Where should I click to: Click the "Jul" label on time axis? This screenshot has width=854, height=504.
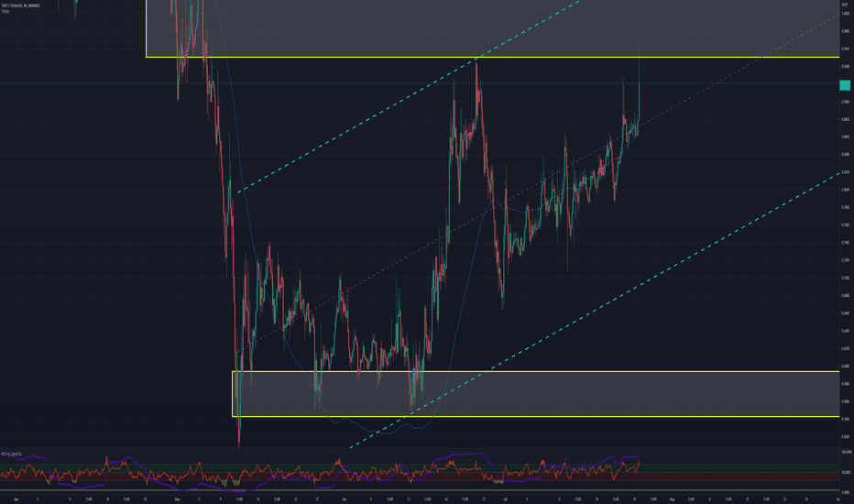(506, 499)
